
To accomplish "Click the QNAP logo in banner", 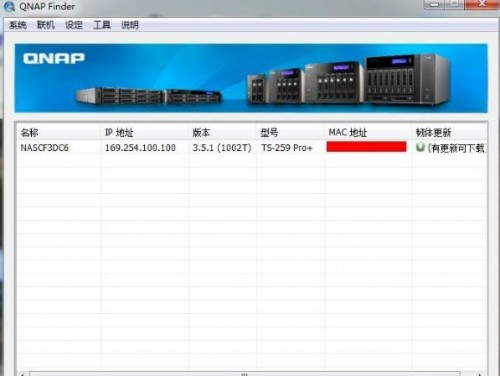I will pos(54,59).
